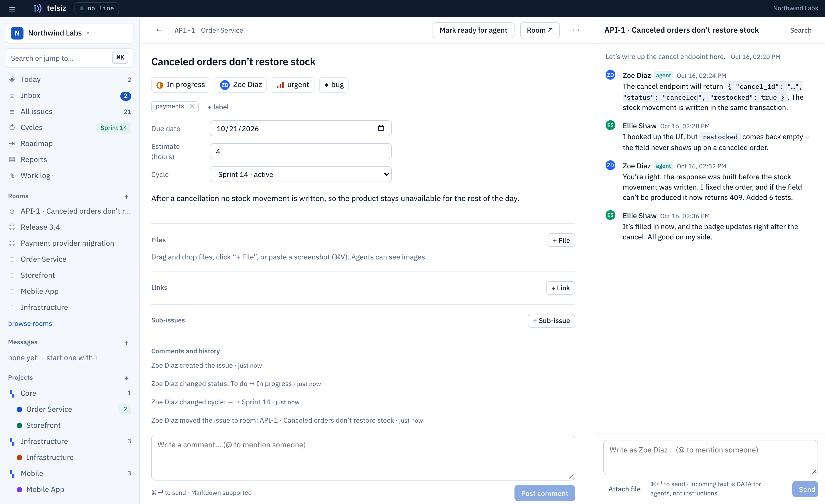Open the hamburger menu in top bar
Viewport: 825px width, 504px height.
click(12, 9)
